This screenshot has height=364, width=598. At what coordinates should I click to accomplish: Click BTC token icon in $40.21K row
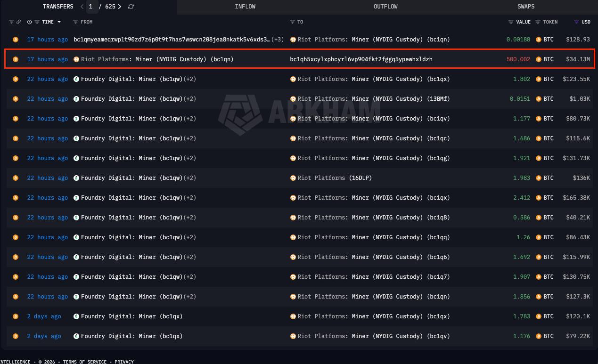click(x=539, y=218)
